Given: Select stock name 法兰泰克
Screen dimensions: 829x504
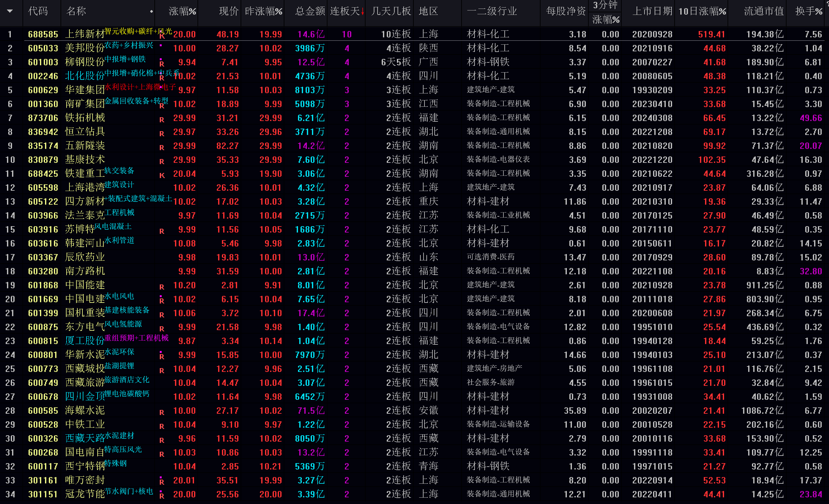Looking at the screenshot, I should click(x=85, y=215).
